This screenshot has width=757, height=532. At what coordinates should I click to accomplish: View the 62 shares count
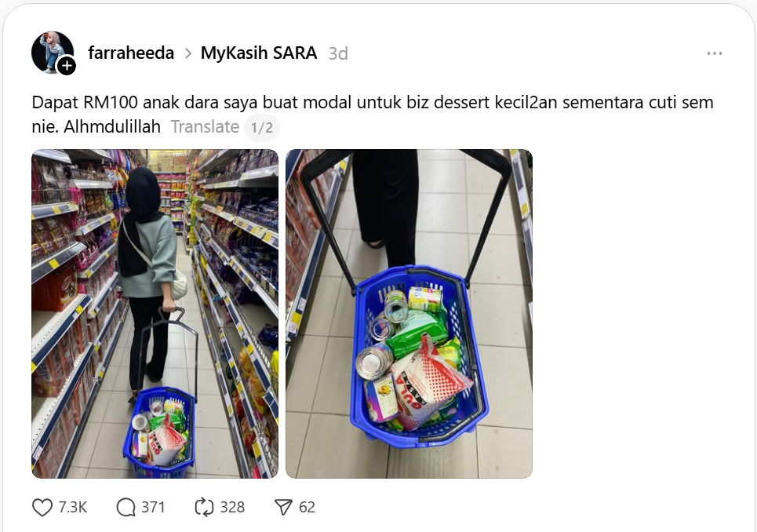click(x=307, y=508)
